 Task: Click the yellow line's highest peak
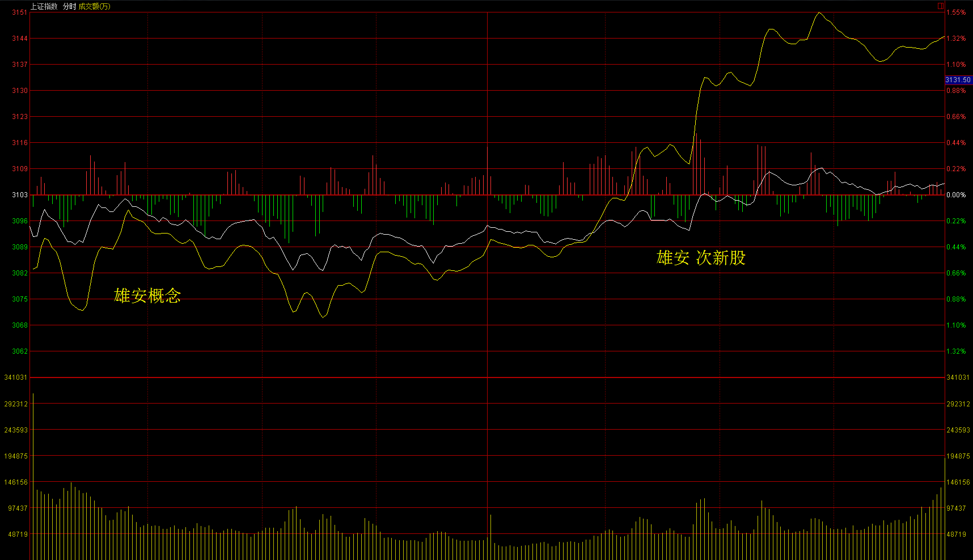818,12
